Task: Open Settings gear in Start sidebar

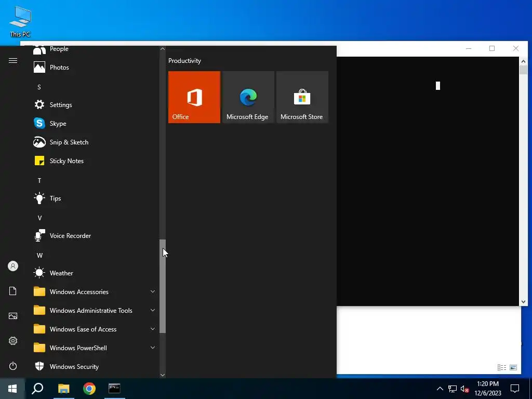Action: [13, 341]
